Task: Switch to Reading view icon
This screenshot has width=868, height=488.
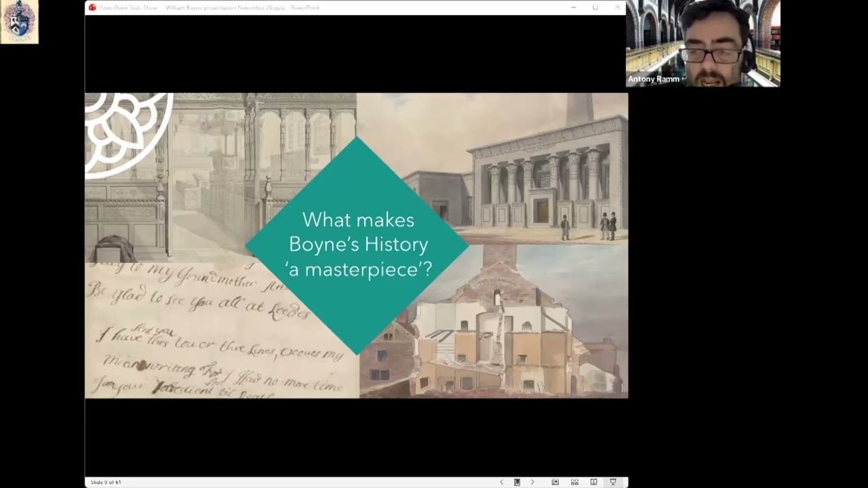Action: coord(593,482)
